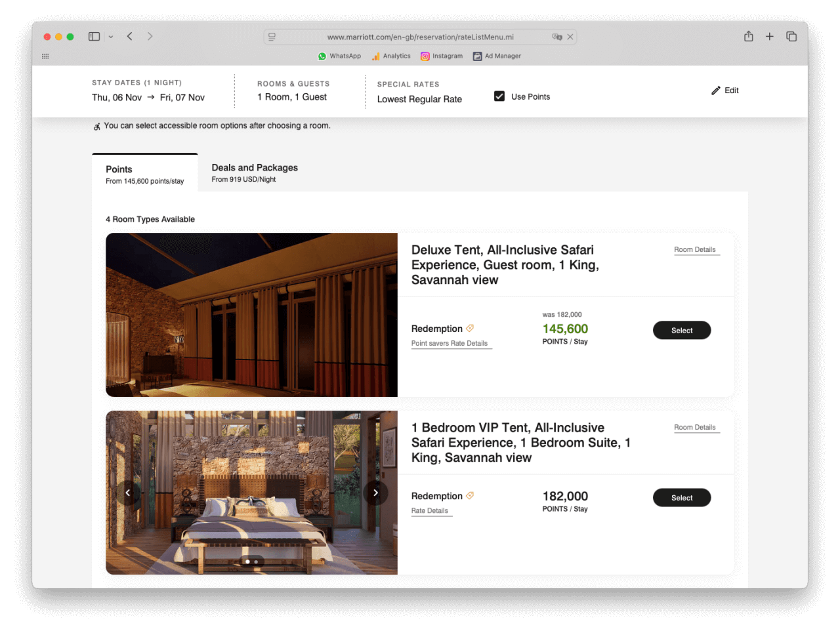This screenshot has height=631, width=840.
Task: Expand the sidebar options dropdown chevron
Action: point(111,37)
